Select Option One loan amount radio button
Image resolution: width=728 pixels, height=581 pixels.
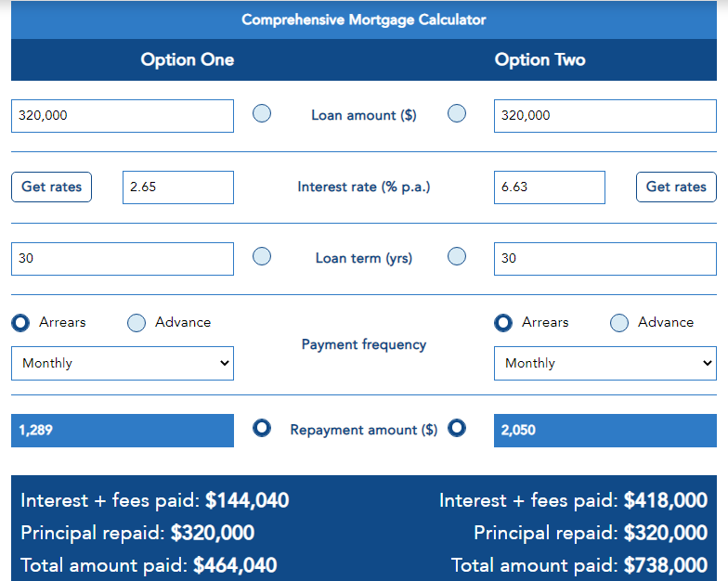(x=262, y=114)
